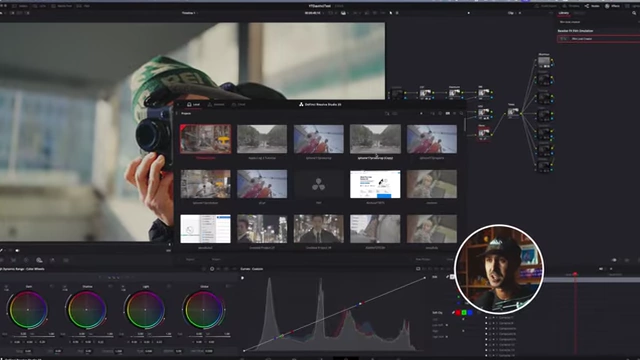This screenshot has height=360, width=640.
Task: Select the topmost node in right column
Action: point(544,62)
